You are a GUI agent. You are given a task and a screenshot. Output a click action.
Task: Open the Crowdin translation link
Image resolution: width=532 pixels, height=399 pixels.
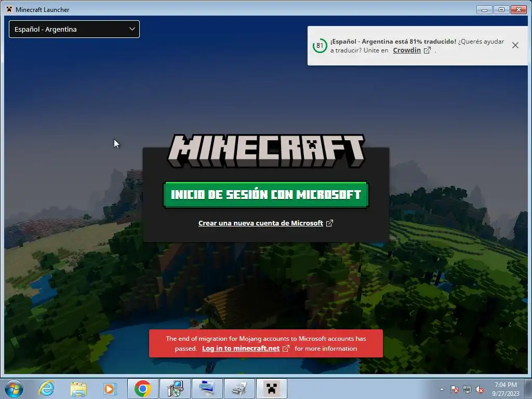coord(407,50)
